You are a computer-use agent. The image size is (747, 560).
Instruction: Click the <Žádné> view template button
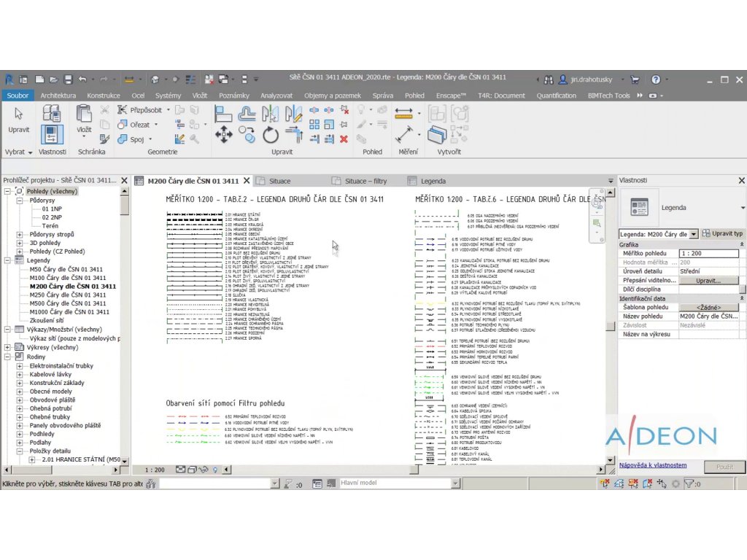(708, 308)
